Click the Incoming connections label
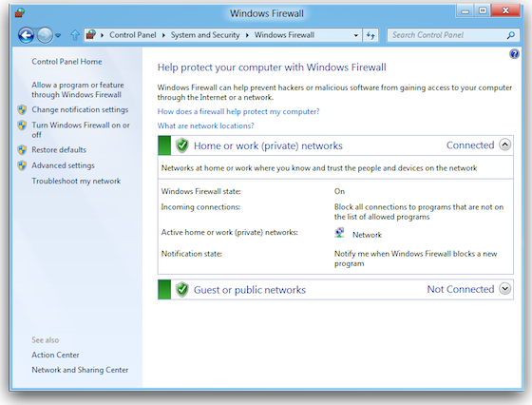532x405 pixels. point(200,207)
